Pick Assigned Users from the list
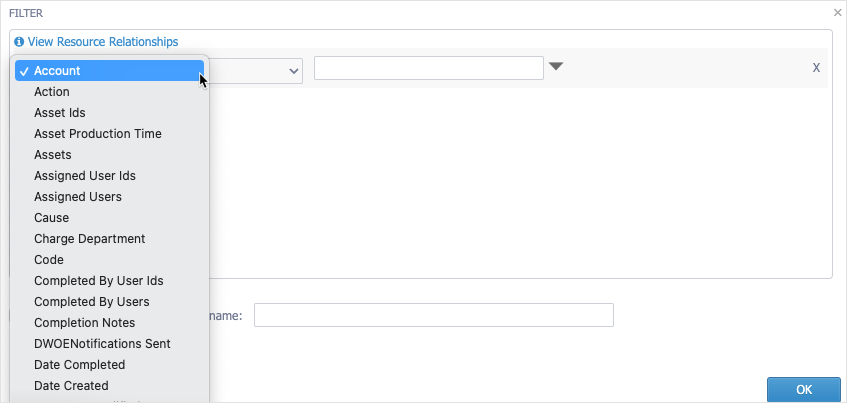 coord(110,197)
